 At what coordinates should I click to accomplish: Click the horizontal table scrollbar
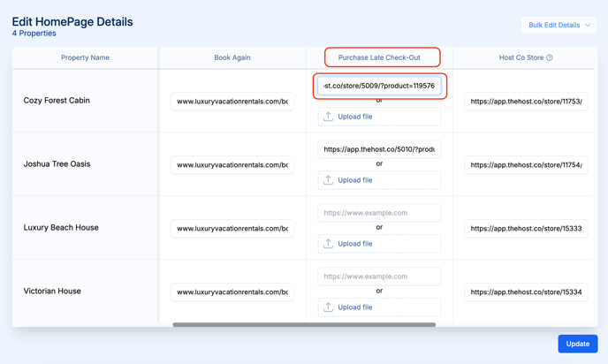coord(304,325)
